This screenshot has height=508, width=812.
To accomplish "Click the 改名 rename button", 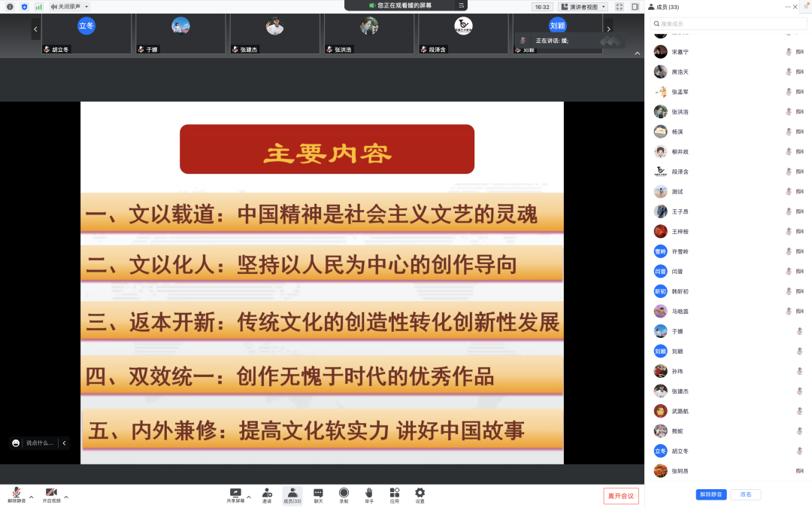I will [x=745, y=494].
